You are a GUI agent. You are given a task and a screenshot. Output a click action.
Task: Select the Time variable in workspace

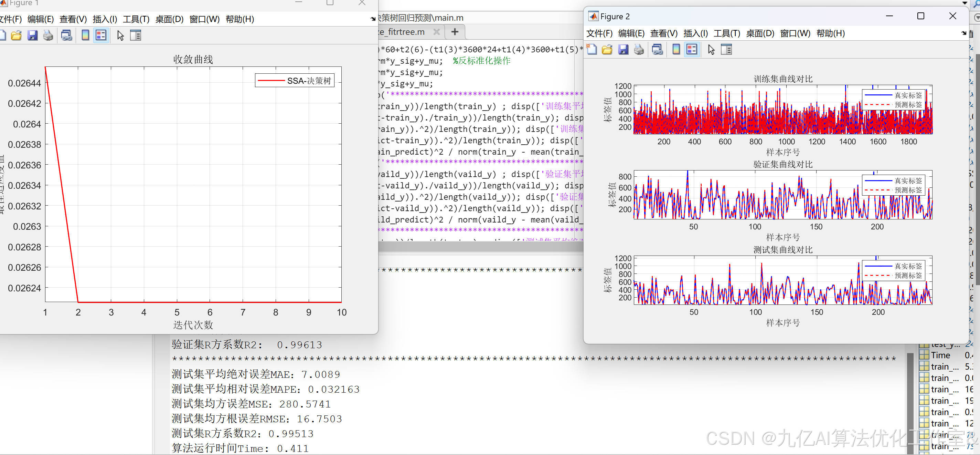[x=940, y=355]
